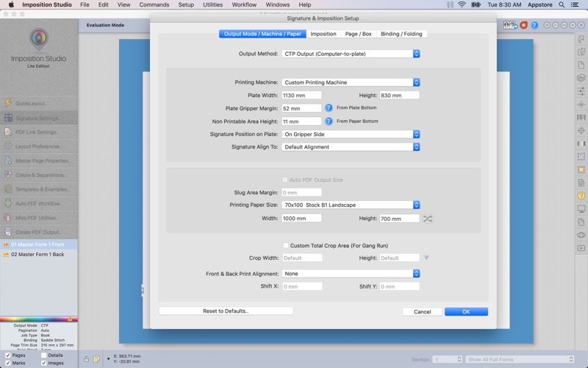Click the yellow notes icon in status bar

coord(96,359)
